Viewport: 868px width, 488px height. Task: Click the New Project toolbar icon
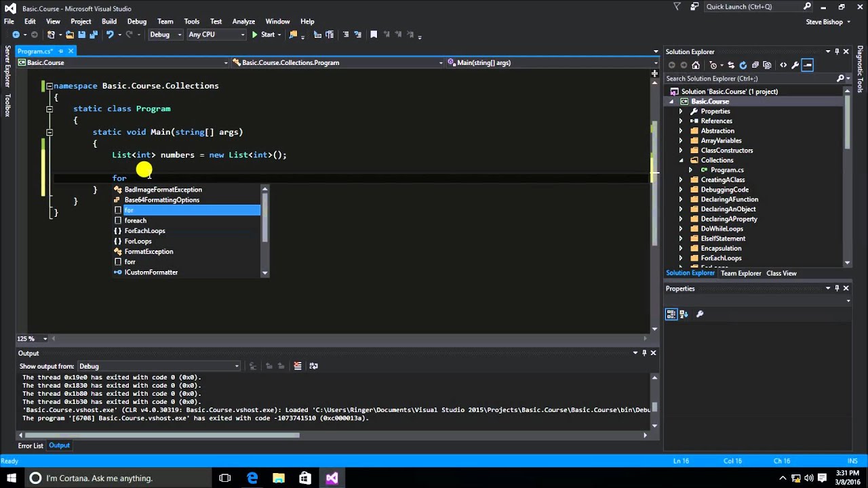pos(52,35)
